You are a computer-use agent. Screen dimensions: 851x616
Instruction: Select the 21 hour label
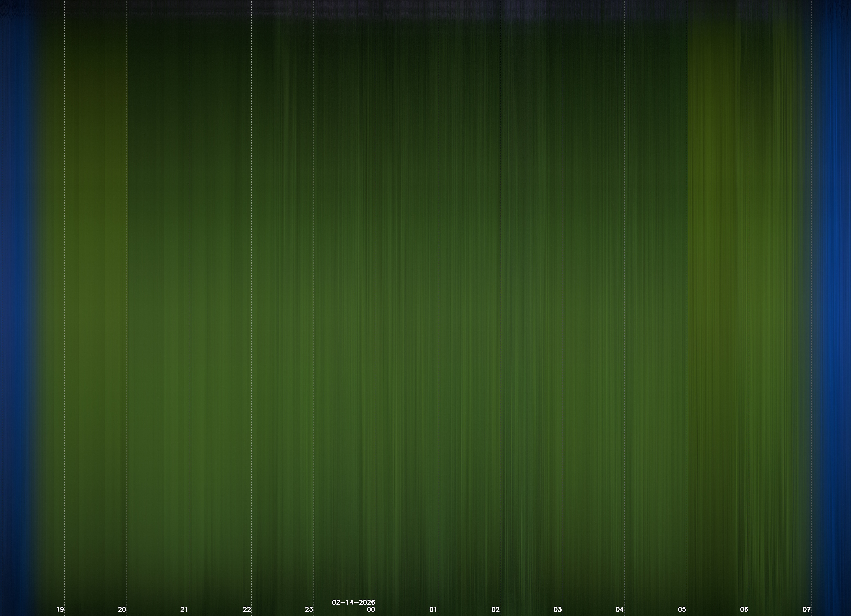click(x=184, y=609)
